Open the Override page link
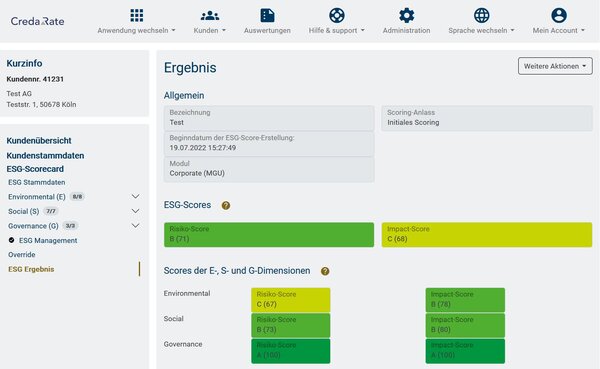Image resolution: width=600 pixels, height=369 pixels. (22, 255)
